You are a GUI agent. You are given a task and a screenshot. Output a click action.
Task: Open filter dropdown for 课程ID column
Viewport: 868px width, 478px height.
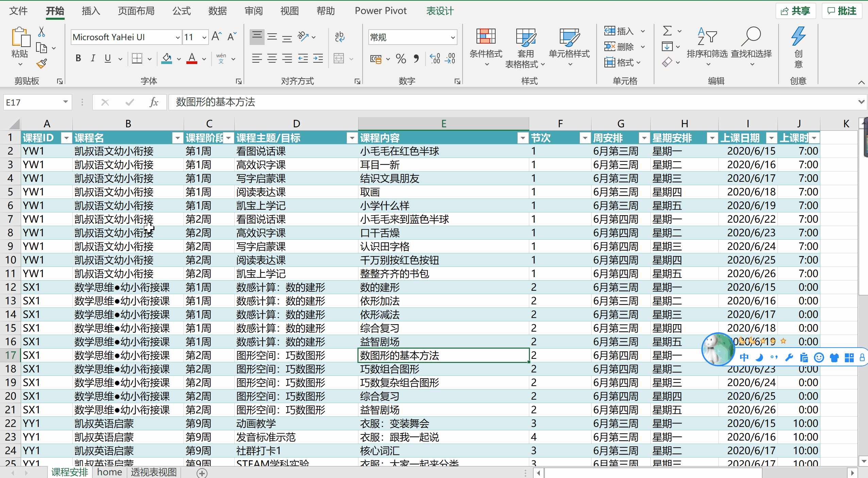click(67, 138)
